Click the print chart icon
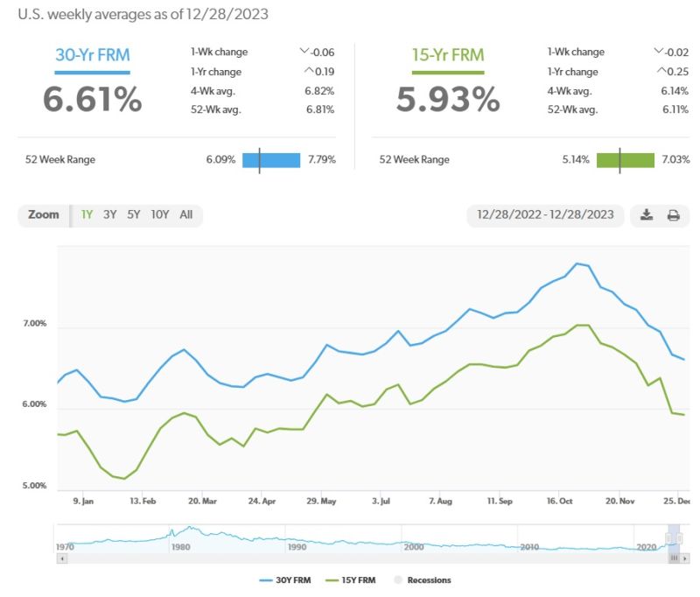The width and height of the screenshot is (700, 597). pos(673,215)
